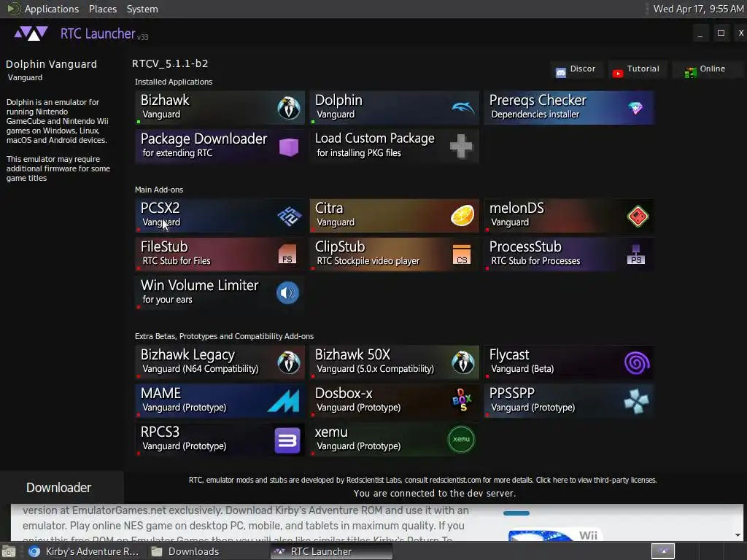Click the Prereqs Checker gem icon
Image resolution: width=747 pixels, height=560 pixels.
(x=635, y=108)
